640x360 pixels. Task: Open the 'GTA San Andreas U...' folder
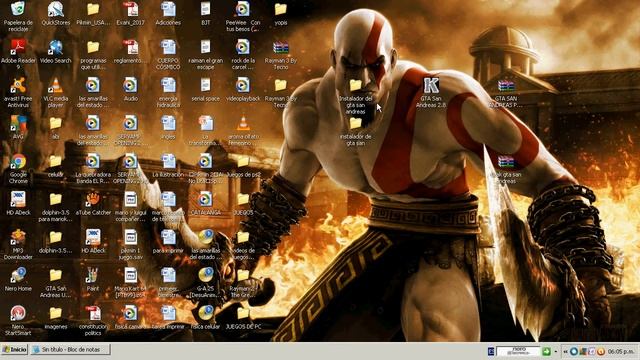click(x=56, y=282)
